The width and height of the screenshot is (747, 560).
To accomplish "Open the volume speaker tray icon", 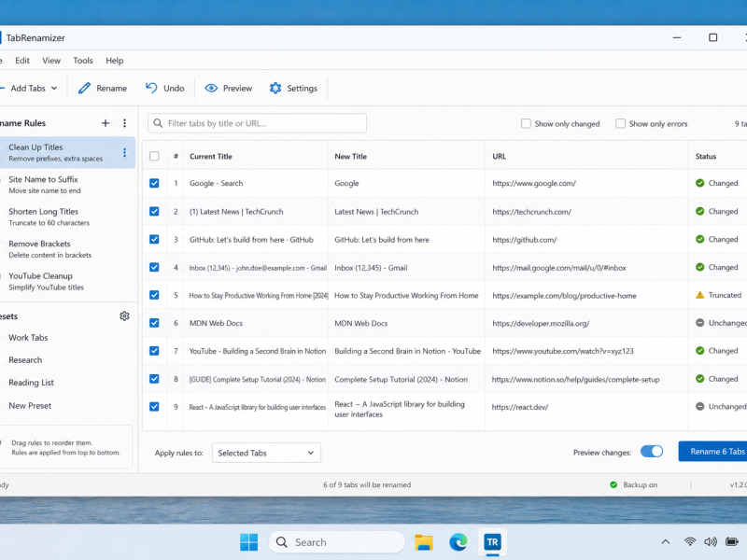I will coord(710,542).
